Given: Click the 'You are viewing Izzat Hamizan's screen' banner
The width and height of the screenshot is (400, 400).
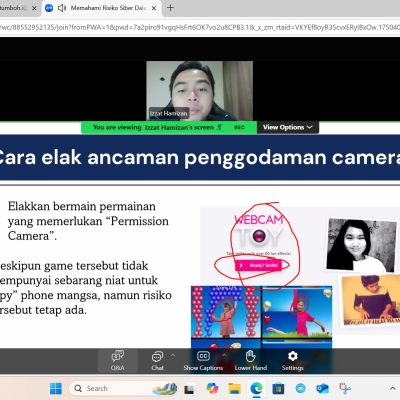Looking at the screenshot, I should (169, 127).
